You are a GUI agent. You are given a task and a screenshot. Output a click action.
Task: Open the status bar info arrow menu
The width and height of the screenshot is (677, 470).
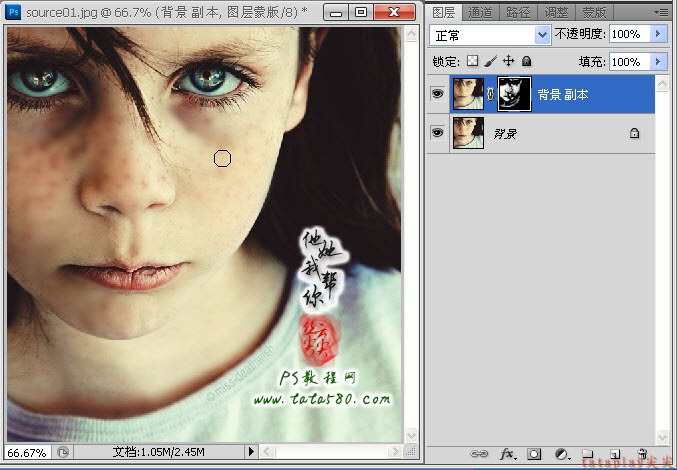click(251, 452)
